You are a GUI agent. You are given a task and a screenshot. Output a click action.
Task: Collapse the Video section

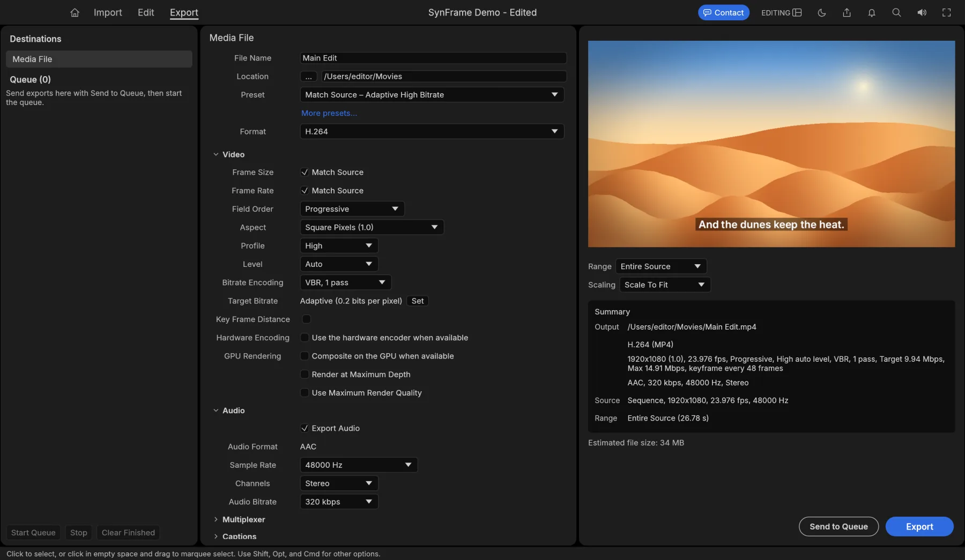[216, 154]
